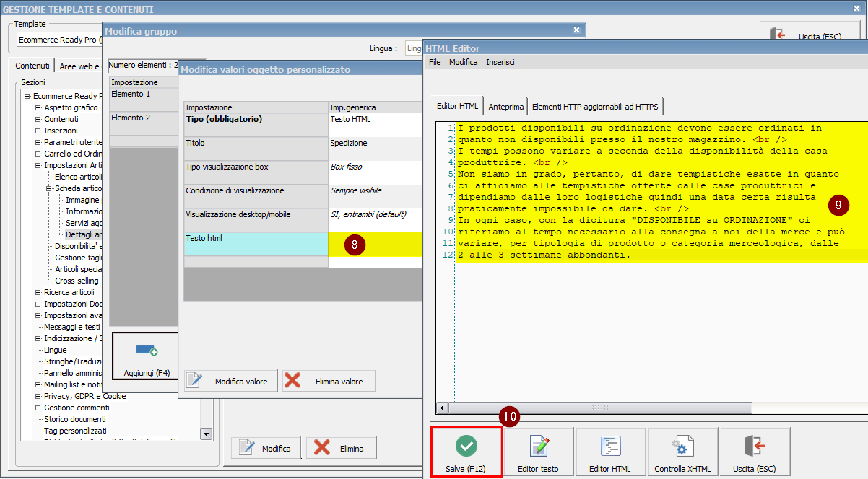The image size is (868, 479).
Task: Click the Modifica valore button
Action: tap(230, 381)
